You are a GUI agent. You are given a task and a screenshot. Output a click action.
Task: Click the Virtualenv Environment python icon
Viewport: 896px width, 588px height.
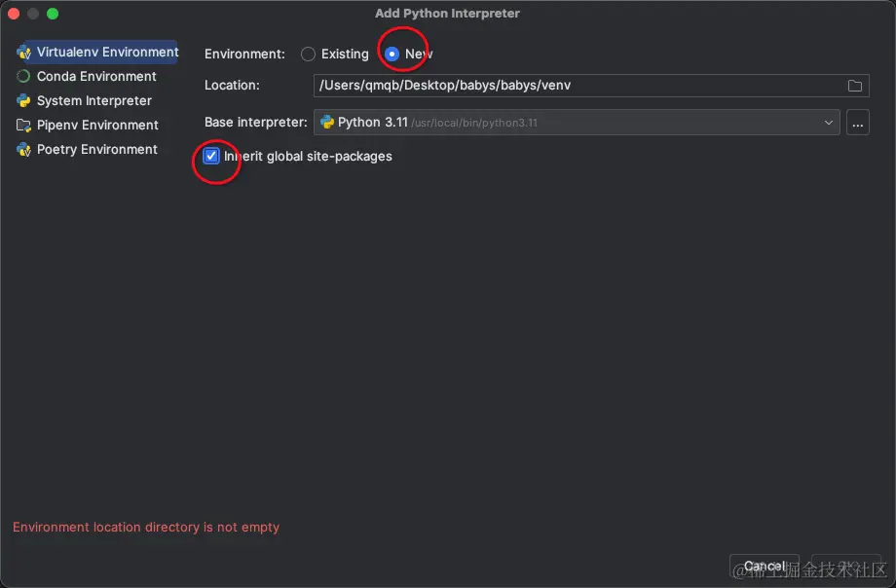[x=23, y=52]
